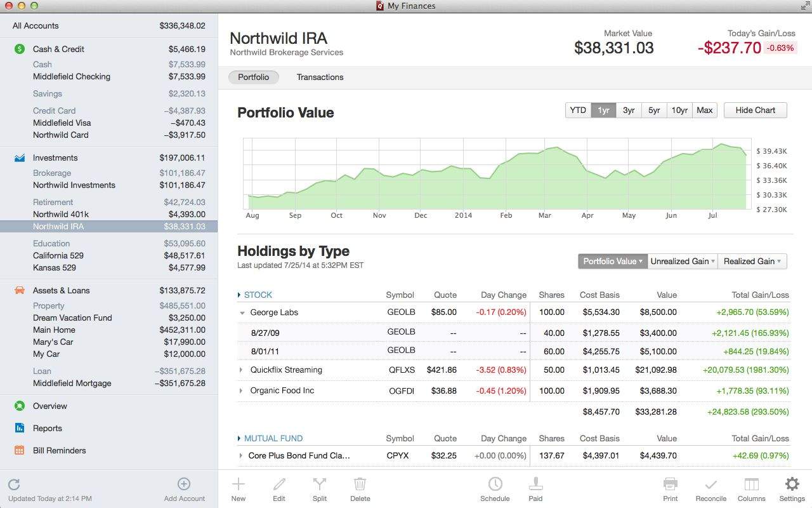The image size is (812, 508).
Task: Select Middlefield Checking account in sidebar
Action: [x=72, y=77]
